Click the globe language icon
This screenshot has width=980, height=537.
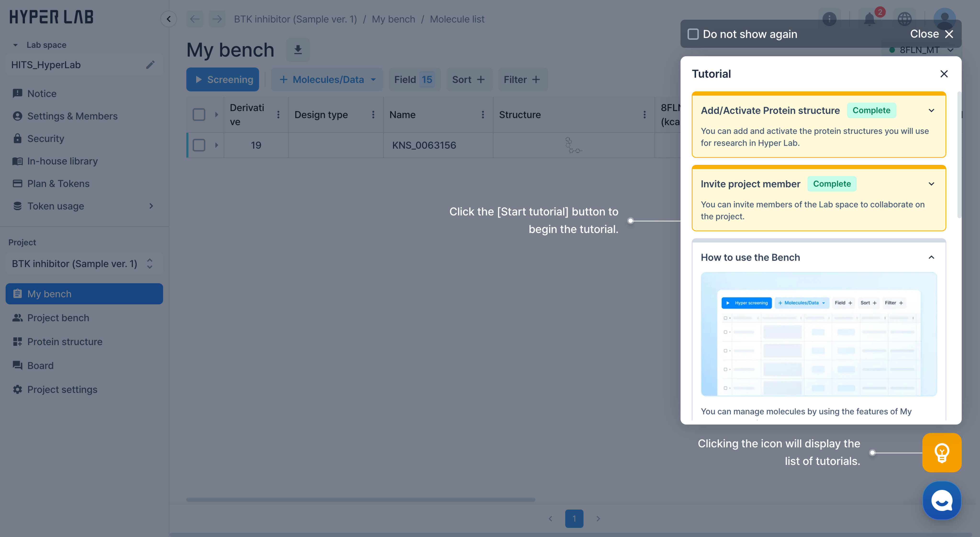(x=904, y=19)
